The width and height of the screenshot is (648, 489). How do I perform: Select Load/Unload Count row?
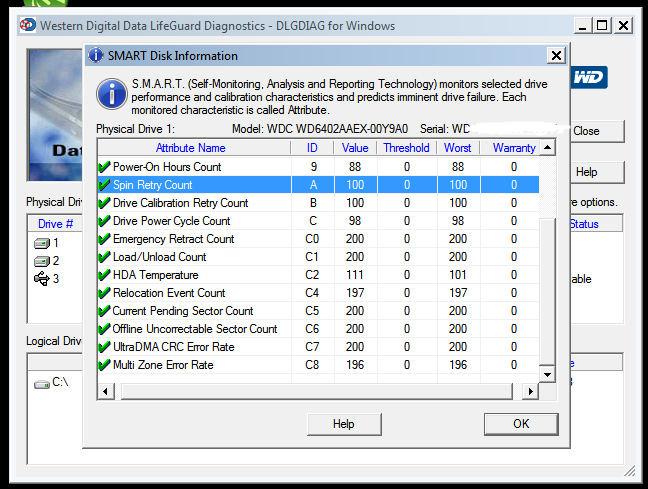[x=318, y=257]
